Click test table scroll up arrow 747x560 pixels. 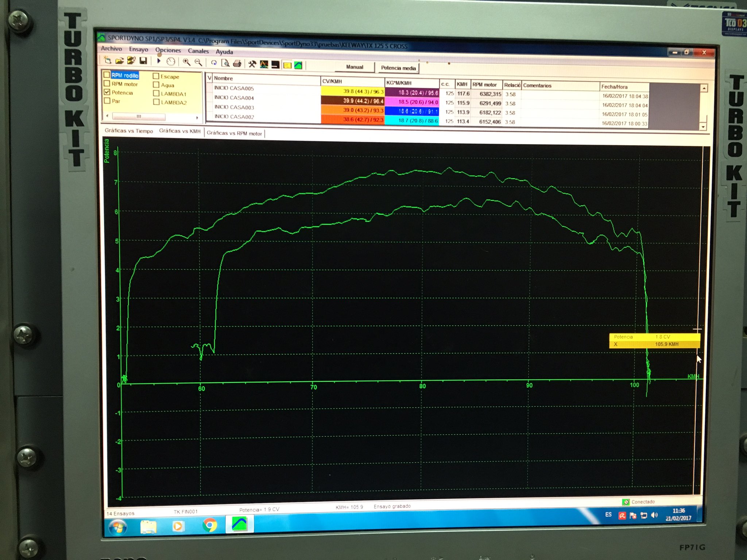[x=704, y=88]
